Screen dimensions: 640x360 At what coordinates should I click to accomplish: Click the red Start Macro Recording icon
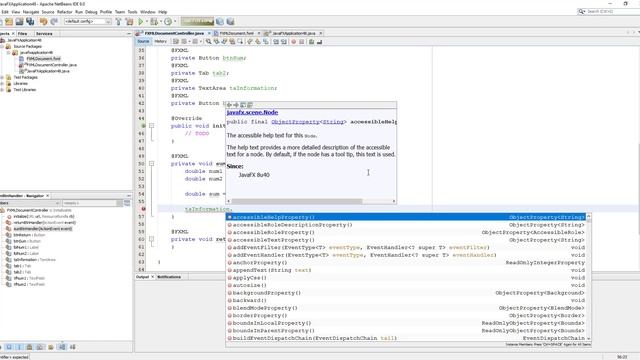[293, 42]
